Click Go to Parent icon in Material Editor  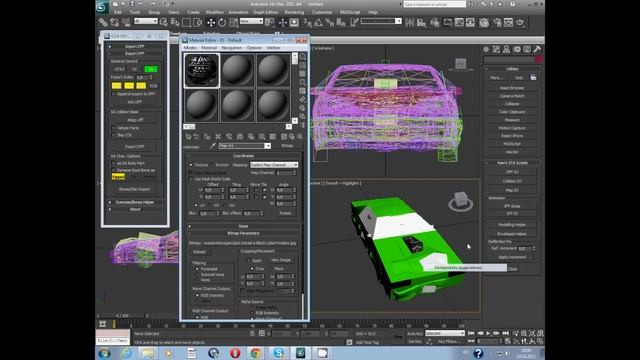pos(291,137)
